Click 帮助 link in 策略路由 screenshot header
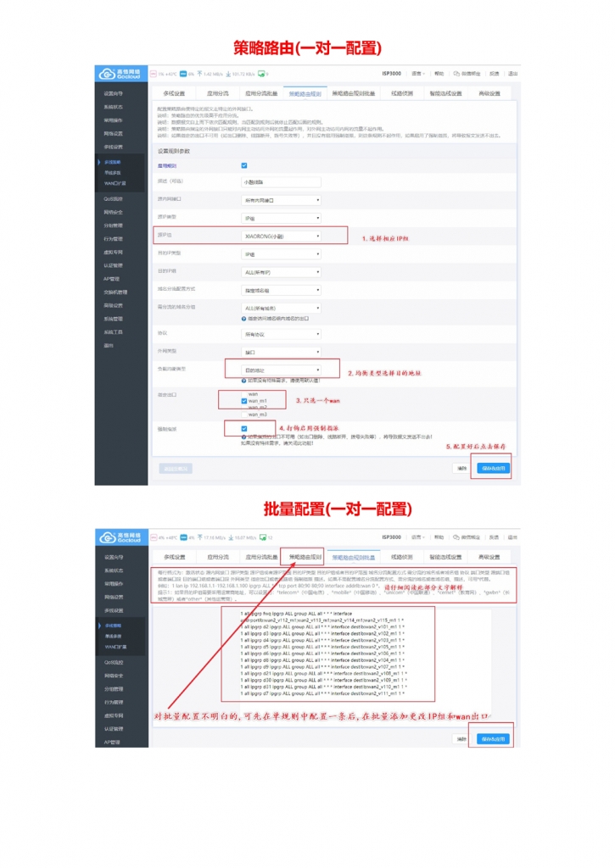Viewport: 615px width, 868px height. coord(439,74)
